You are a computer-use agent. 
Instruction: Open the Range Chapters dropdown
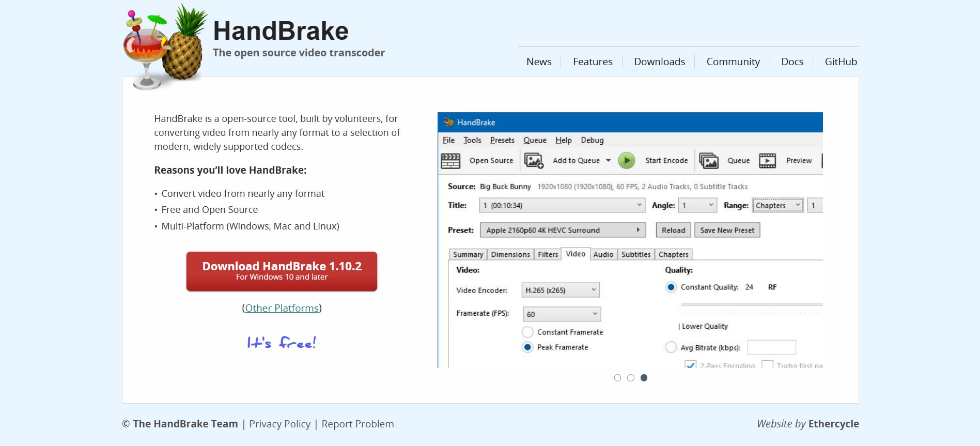point(777,205)
